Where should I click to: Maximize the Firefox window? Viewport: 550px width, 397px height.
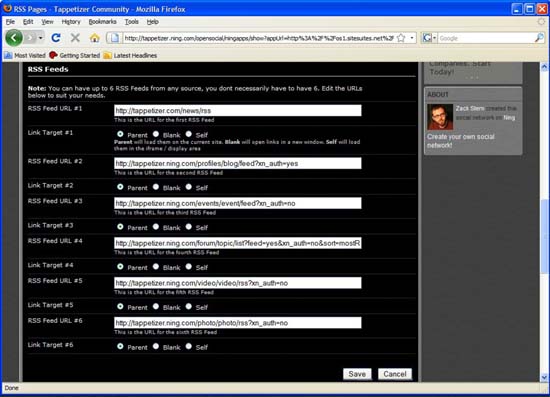coord(530,9)
